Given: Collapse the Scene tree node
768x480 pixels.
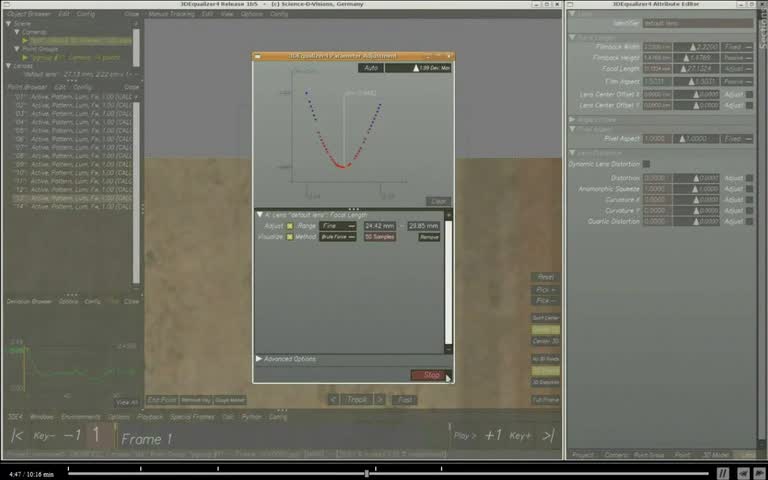Looking at the screenshot, I should (8, 24).
